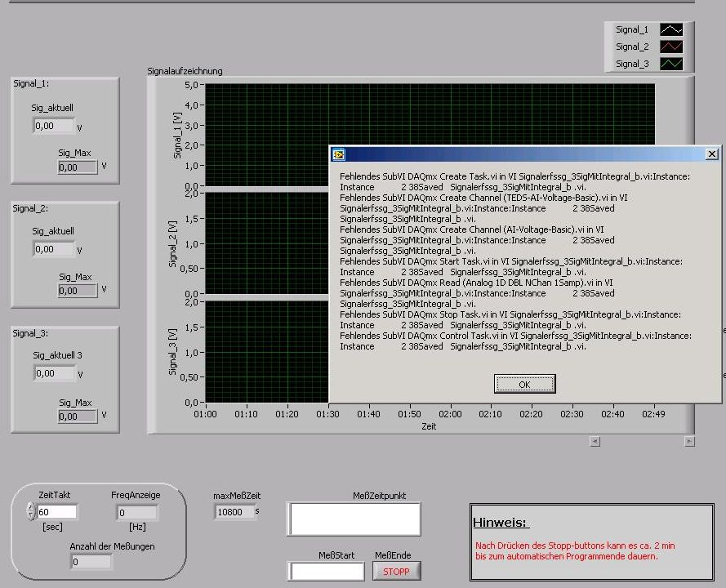The image size is (726, 588).
Task: Click the maxMeßZeit field showing 10800
Action: (x=233, y=512)
